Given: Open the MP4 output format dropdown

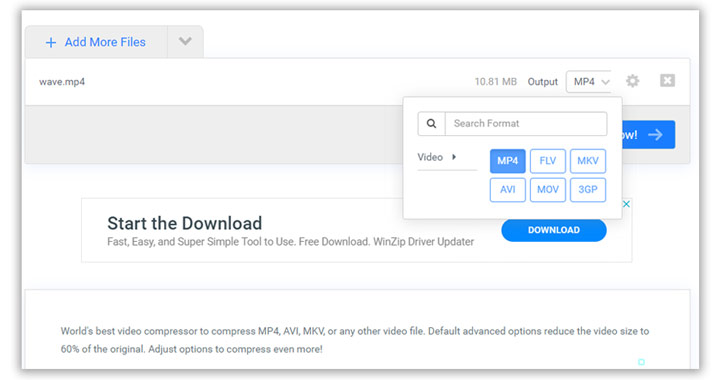Looking at the screenshot, I should click(x=590, y=82).
